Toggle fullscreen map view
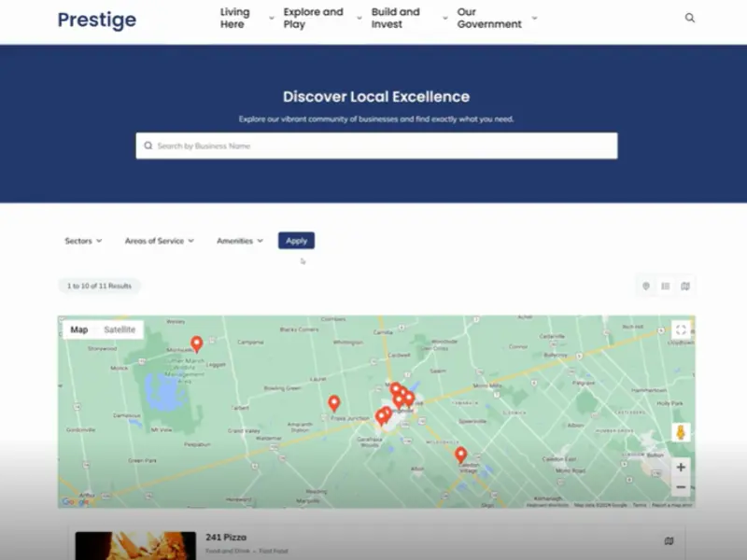The height and width of the screenshot is (560, 747). pyautogui.click(x=681, y=329)
